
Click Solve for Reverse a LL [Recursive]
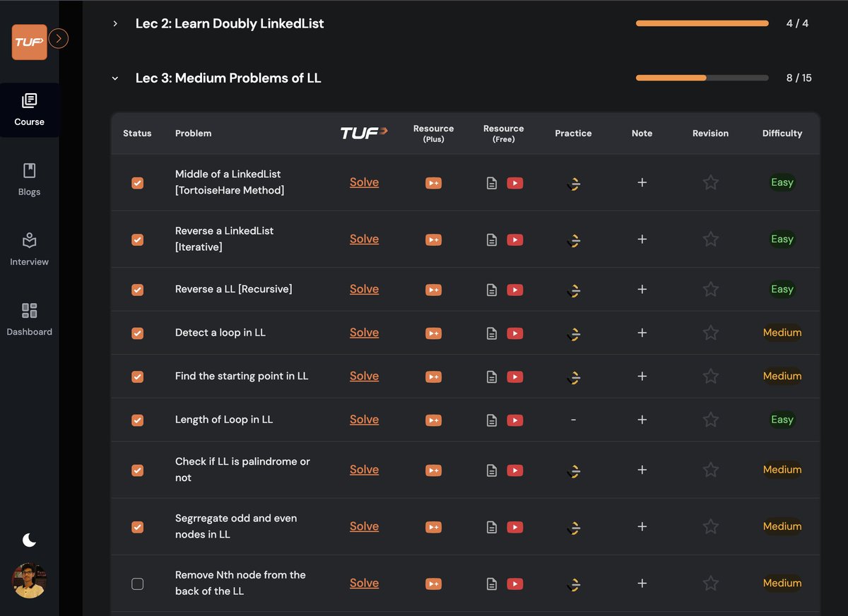tap(364, 289)
